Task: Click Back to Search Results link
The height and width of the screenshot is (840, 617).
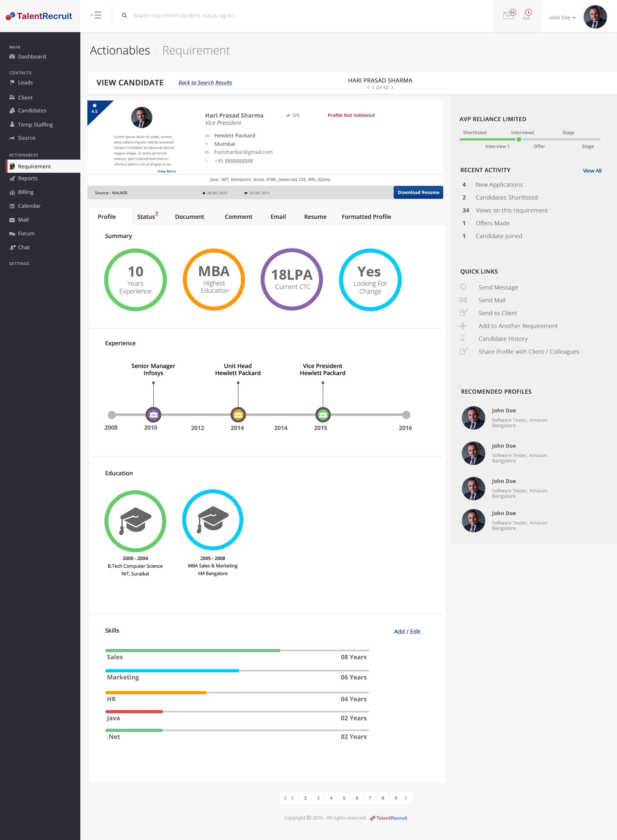Action: (x=205, y=83)
